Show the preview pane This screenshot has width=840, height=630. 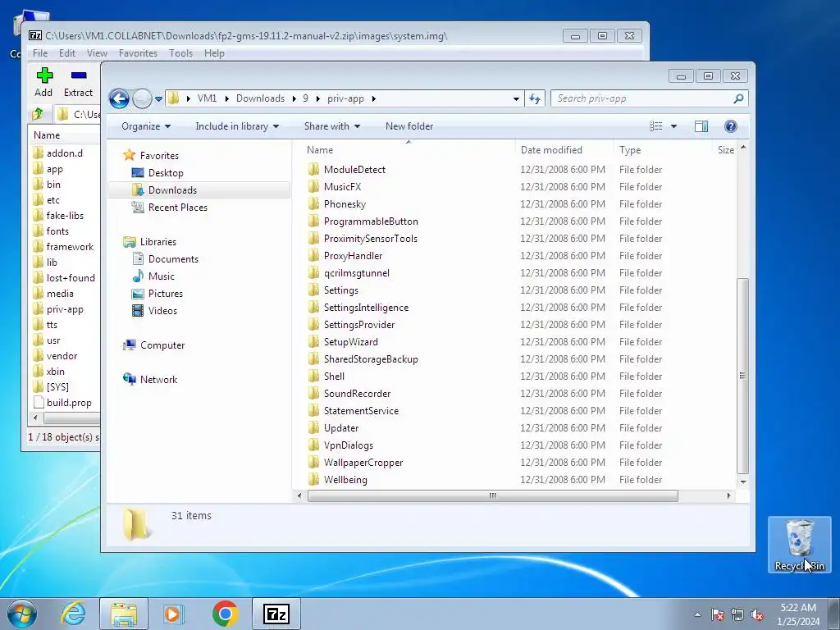click(x=701, y=126)
